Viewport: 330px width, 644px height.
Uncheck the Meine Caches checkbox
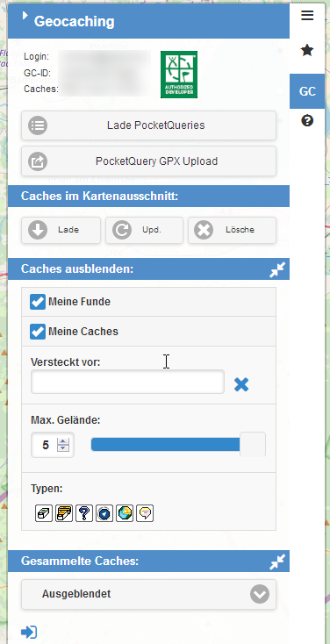pyautogui.click(x=38, y=332)
